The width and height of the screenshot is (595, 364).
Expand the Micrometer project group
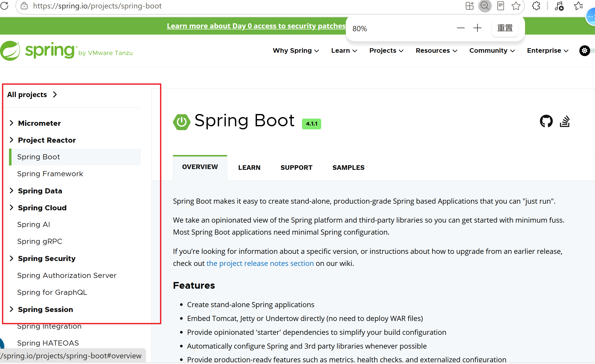pyautogui.click(x=11, y=123)
